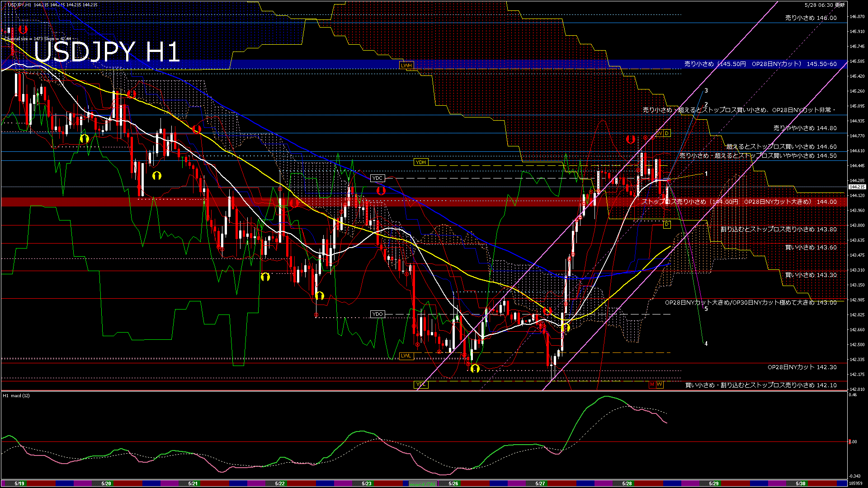Click the yellow up-arrow marker at the 5/26 low

[x=475, y=369]
